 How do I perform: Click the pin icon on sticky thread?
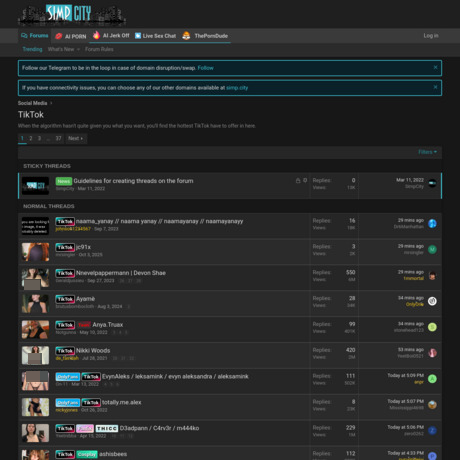(x=305, y=180)
